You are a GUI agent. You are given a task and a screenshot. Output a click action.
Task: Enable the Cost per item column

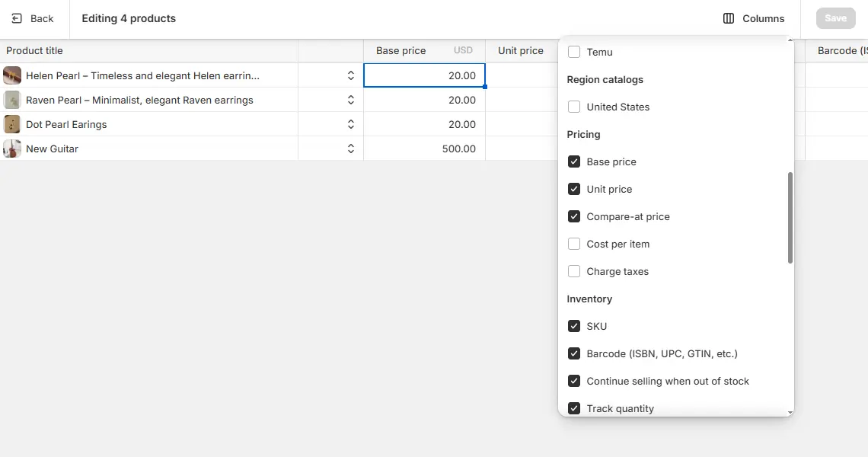[573, 244]
